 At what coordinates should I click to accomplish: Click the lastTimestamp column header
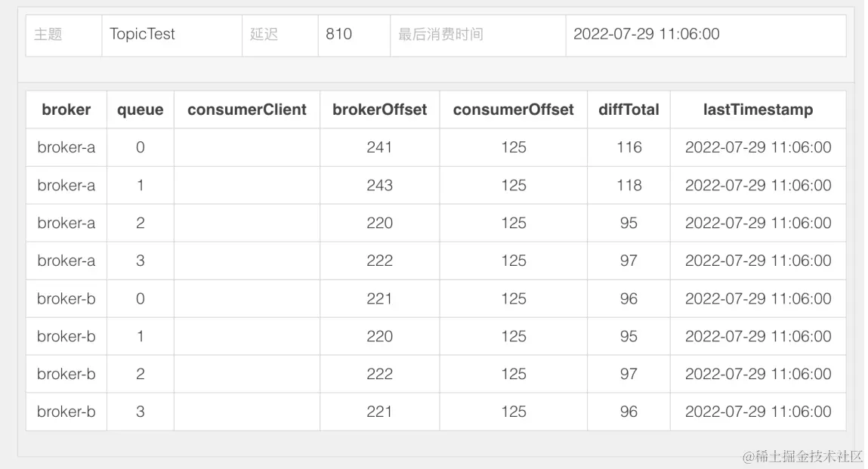pos(758,110)
